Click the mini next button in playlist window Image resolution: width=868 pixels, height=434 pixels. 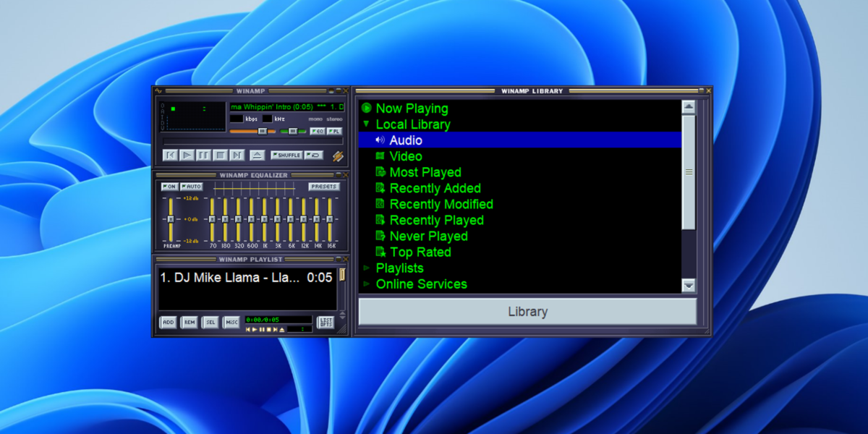(275, 330)
